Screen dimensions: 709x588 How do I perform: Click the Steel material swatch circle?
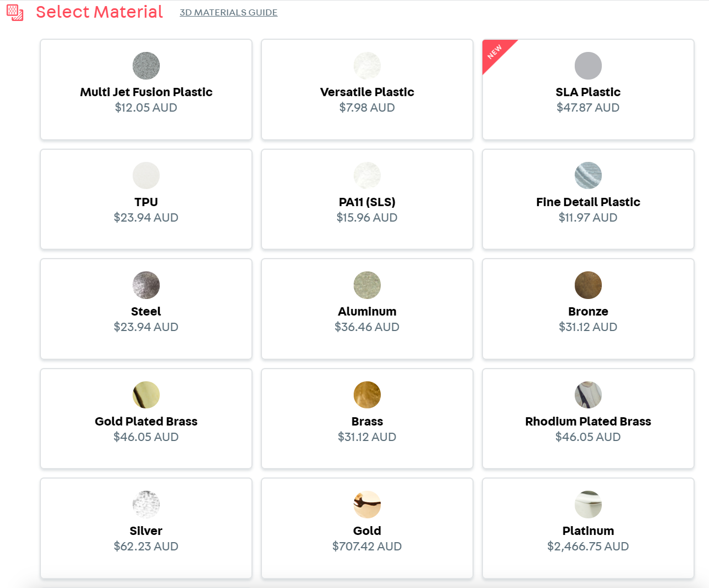click(145, 285)
